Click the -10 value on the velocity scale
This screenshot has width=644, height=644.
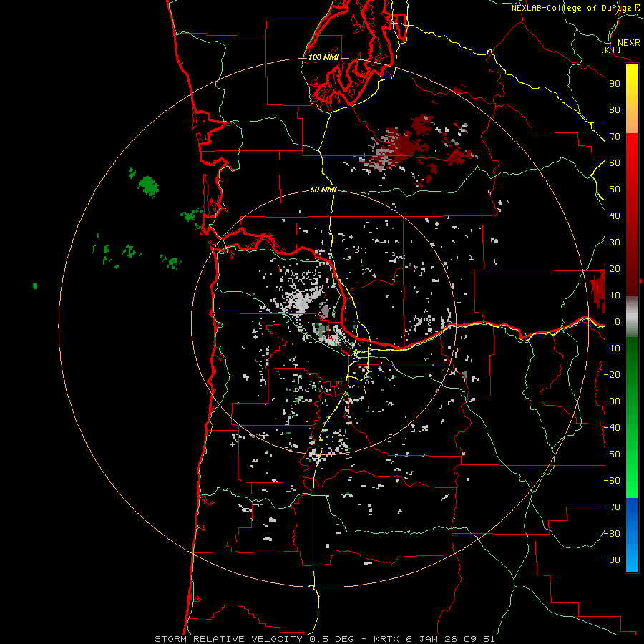[x=612, y=348]
